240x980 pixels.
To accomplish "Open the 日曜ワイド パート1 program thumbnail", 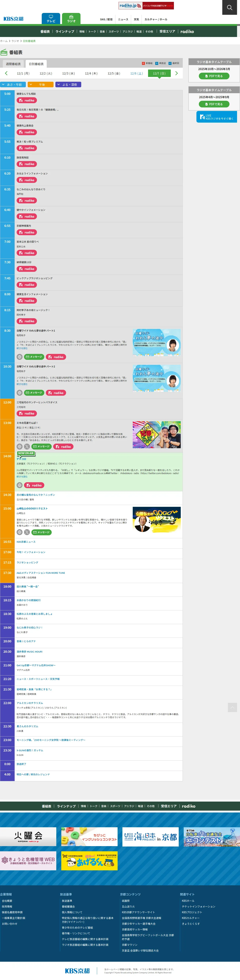I will (156, 342).
